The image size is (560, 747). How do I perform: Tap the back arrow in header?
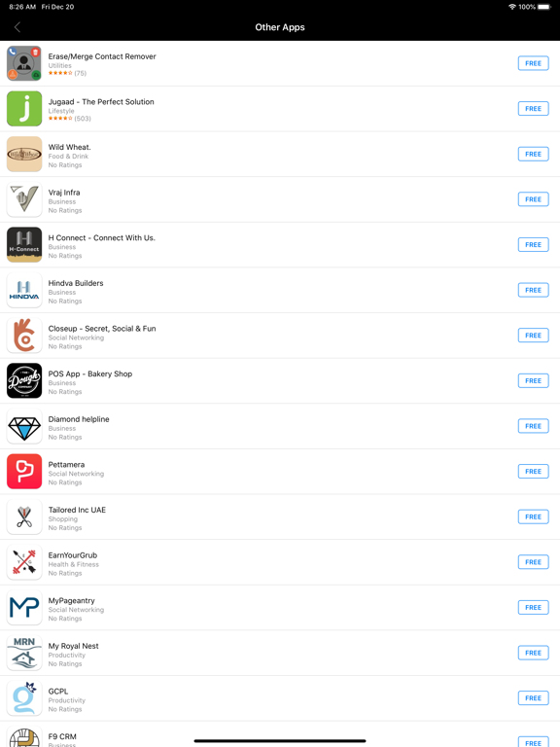pos(17,27)
